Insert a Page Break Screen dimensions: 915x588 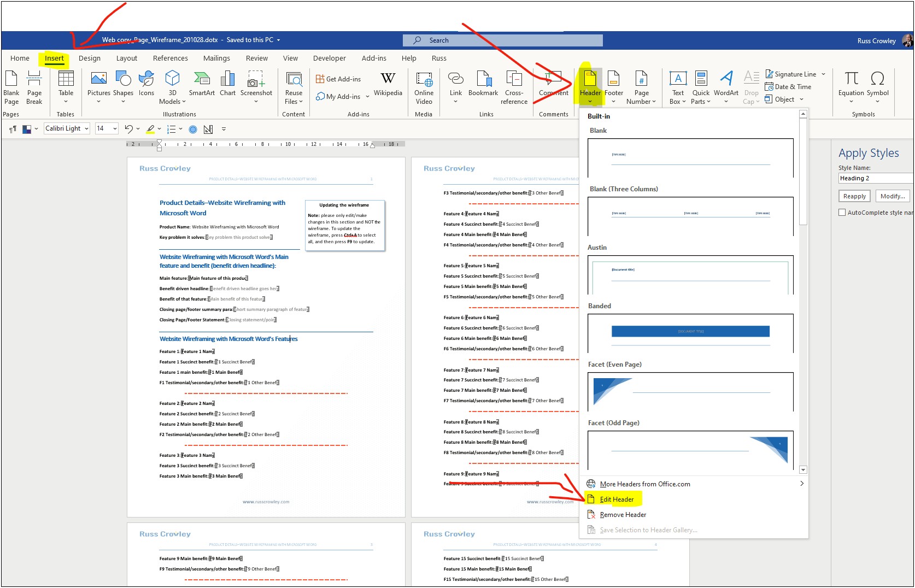pos(34,87)
